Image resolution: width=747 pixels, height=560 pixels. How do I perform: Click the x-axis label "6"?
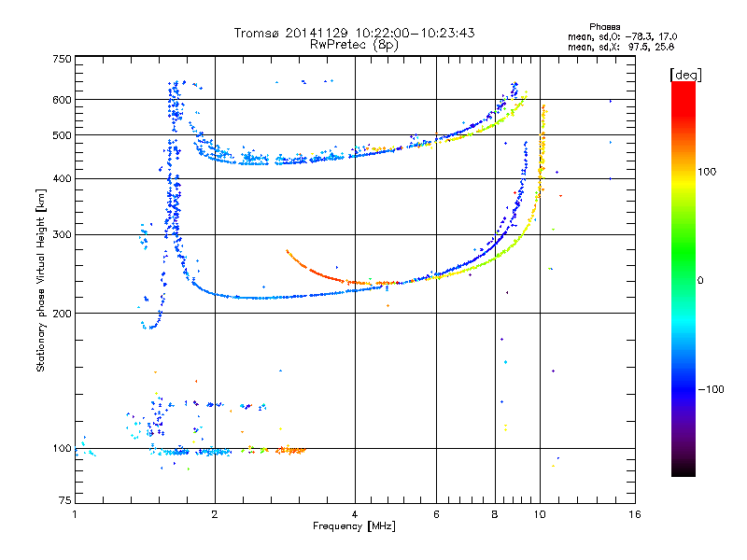tap(436, 514)
